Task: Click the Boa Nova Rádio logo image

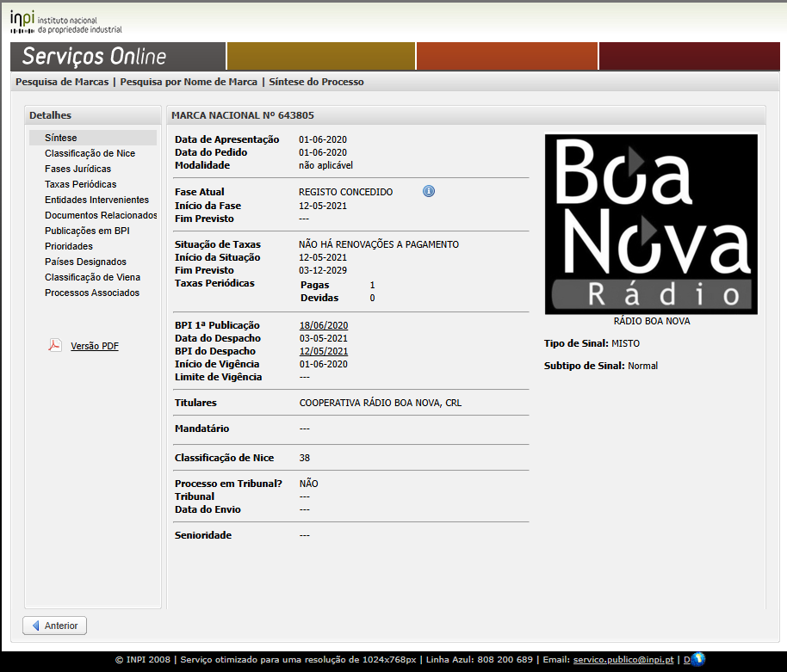Action: coord(651,225)
